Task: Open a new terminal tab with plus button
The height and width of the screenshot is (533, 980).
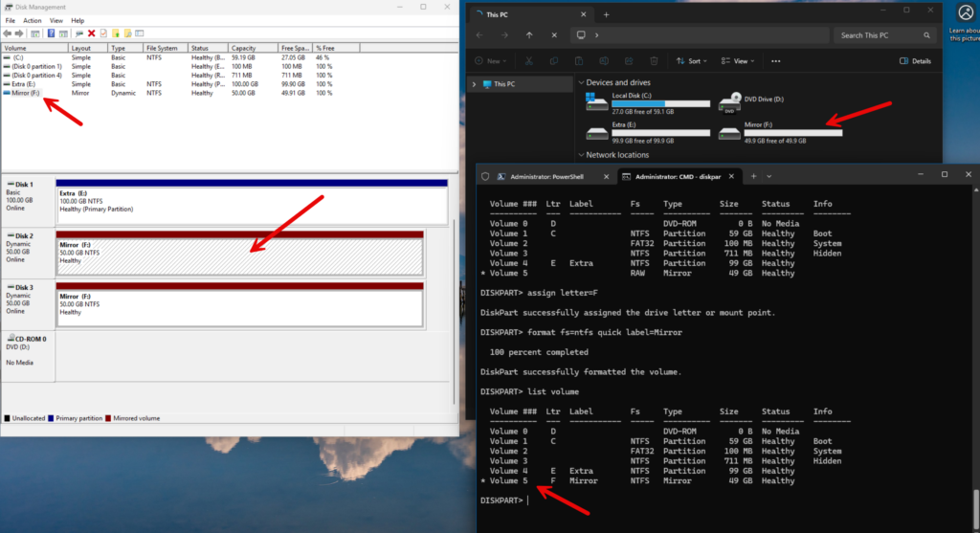Action: pyautogui.click(x=753, y=177)
